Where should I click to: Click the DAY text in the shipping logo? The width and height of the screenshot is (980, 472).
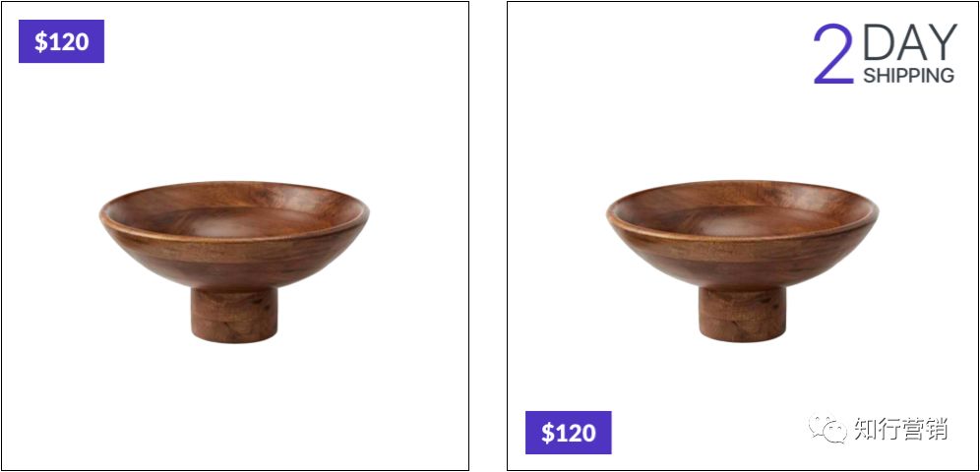[x=910, y=43]
